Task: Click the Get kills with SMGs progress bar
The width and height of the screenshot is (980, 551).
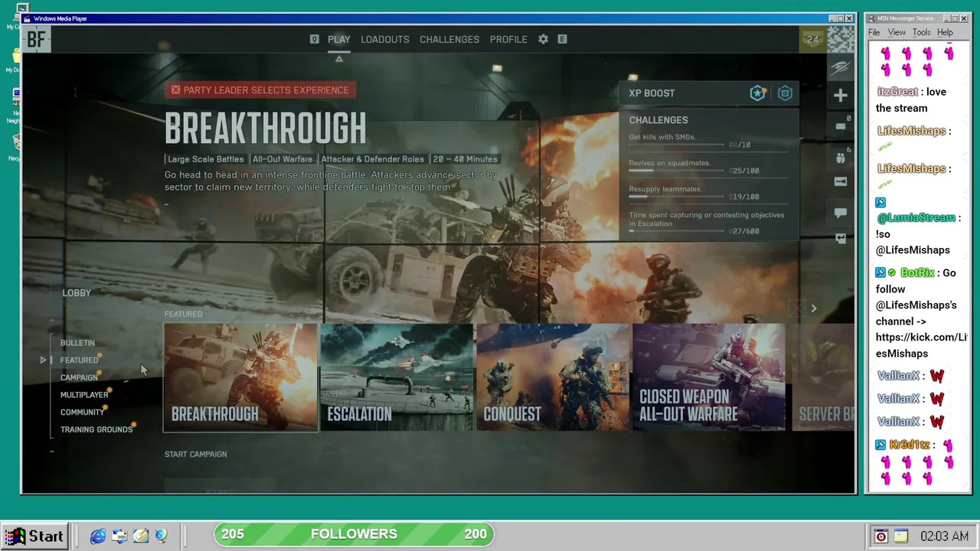Action: pos(677,145)
